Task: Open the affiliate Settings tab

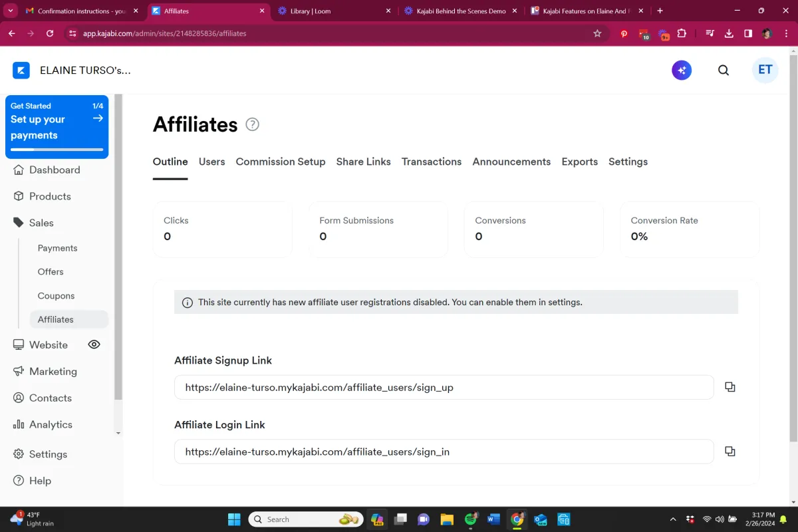Action: [628, 162]
